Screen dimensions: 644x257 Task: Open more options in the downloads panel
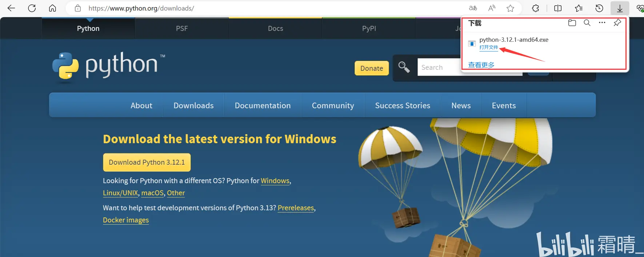pos(602,23)
